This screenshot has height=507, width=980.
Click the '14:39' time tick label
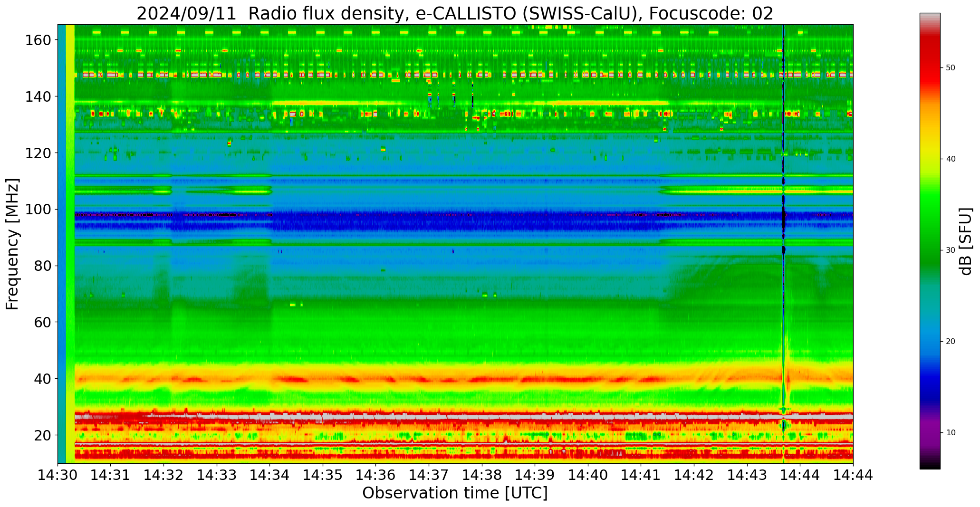coord(535,475)
